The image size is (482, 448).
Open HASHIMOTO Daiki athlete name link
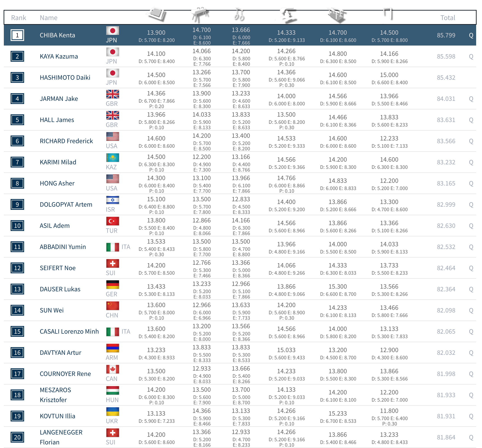[65, 77]
